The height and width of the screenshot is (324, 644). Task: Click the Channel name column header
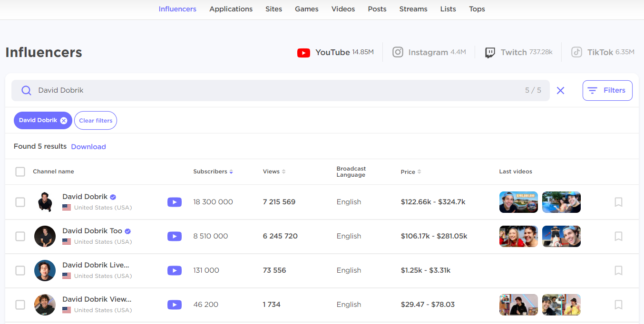(x=53, y=172)
